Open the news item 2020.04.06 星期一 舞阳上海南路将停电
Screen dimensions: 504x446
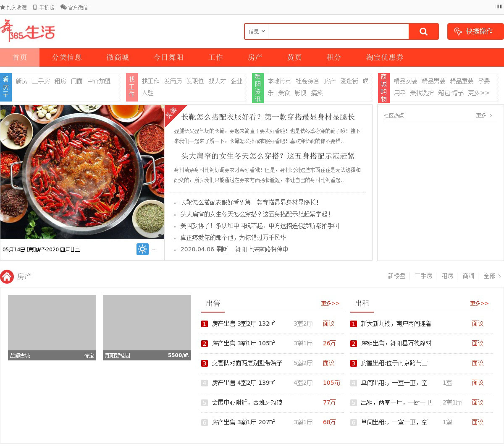[x=234, y=249]
